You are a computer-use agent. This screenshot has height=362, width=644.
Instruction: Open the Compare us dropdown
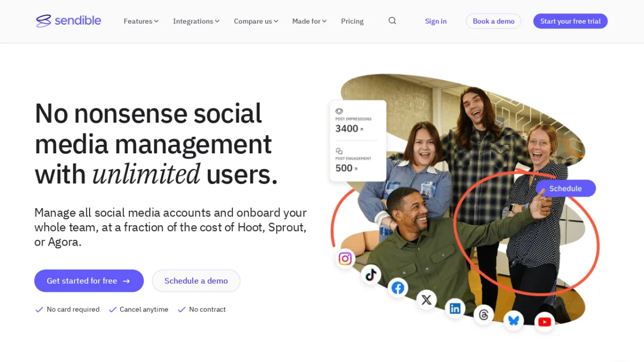click(256, 21)
